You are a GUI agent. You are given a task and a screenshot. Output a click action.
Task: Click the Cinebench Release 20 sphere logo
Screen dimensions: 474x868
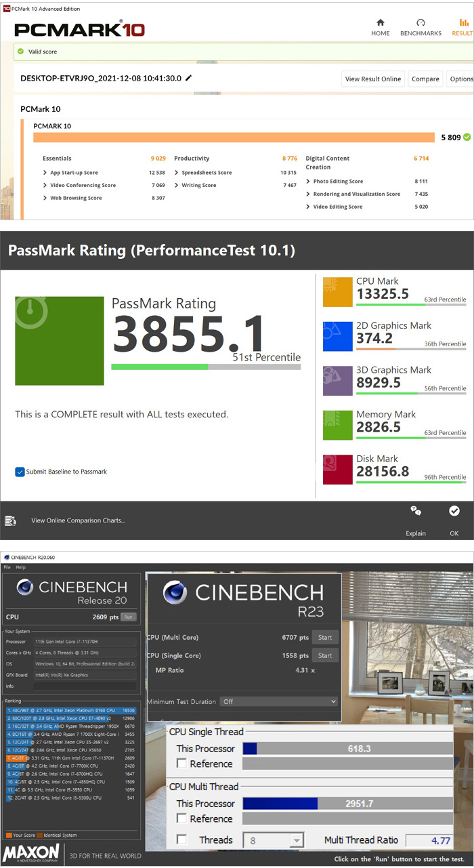(25, 587)
